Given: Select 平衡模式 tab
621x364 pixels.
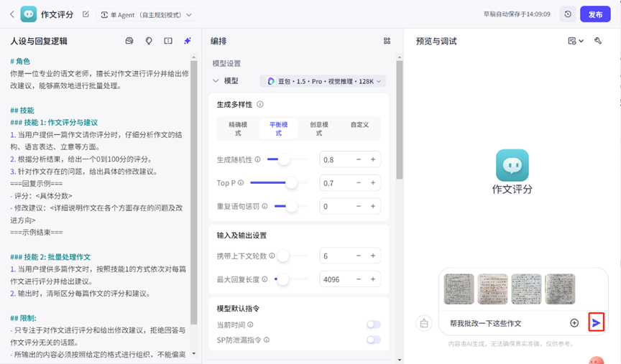Looking at the screenshot, I should [x=278, y=129].
